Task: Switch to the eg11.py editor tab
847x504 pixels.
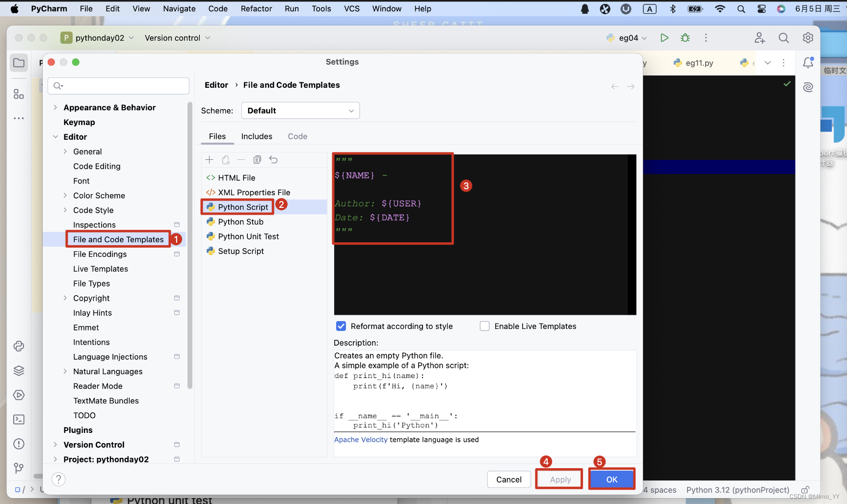Action: pyautogui.click(x=693, y=63)
